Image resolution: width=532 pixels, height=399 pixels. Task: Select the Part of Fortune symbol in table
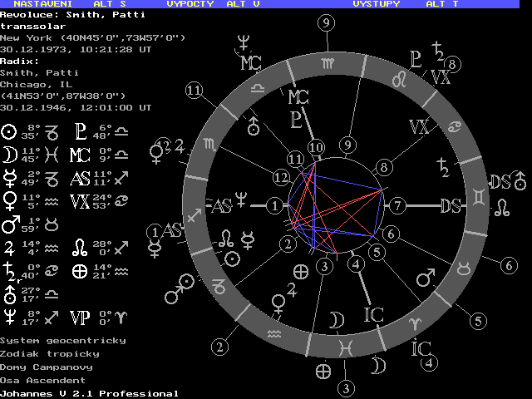tap(81, 270)
